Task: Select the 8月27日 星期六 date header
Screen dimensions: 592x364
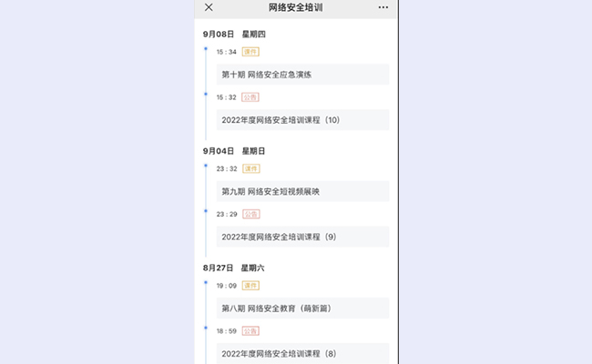Action: pos(234,268)
